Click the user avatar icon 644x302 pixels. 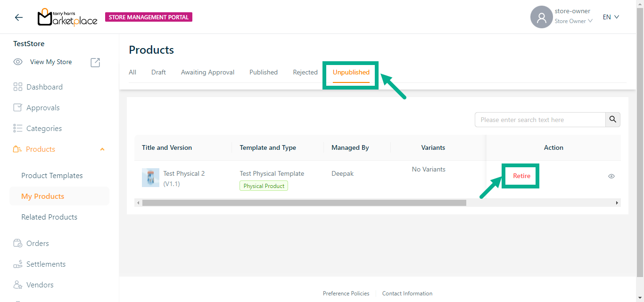tap(541, 17)
